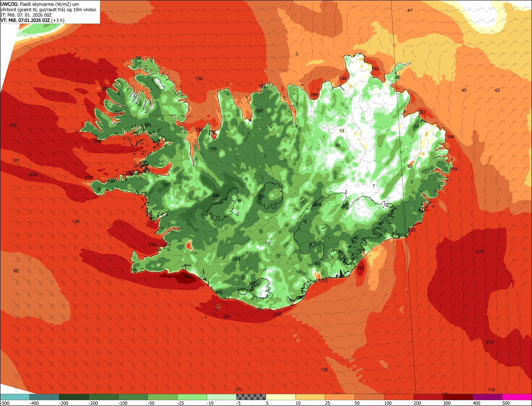
Task: Click the value "286" in Breiðafjörður
Action: pos(97,141)
